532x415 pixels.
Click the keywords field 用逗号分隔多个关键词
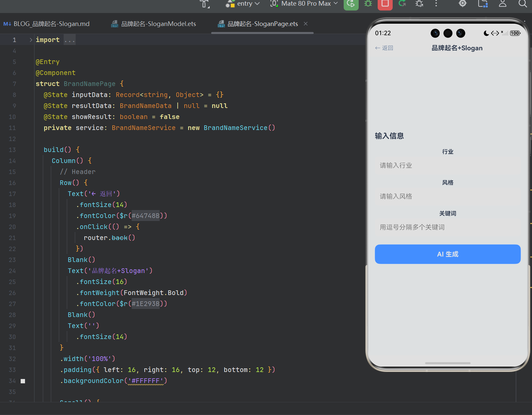448,227
